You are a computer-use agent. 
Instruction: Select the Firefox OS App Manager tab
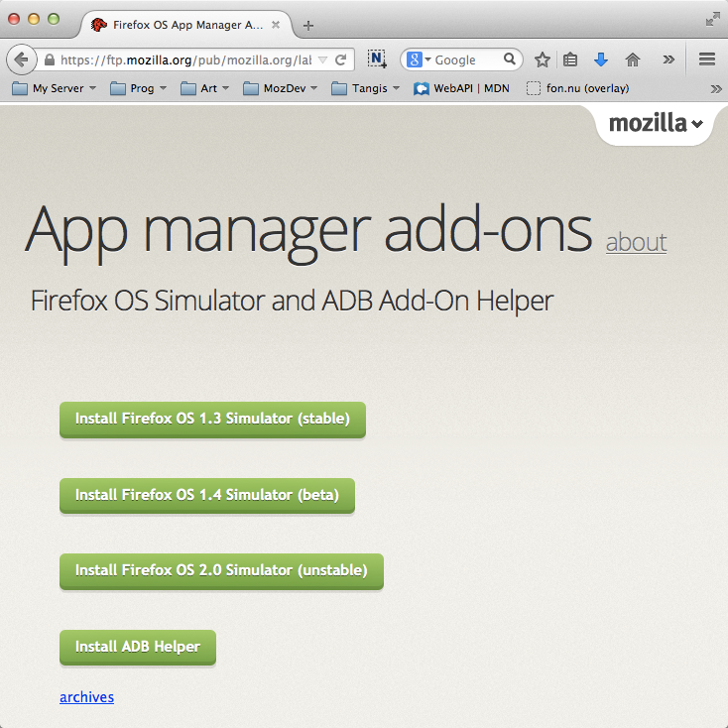(185, 25)
